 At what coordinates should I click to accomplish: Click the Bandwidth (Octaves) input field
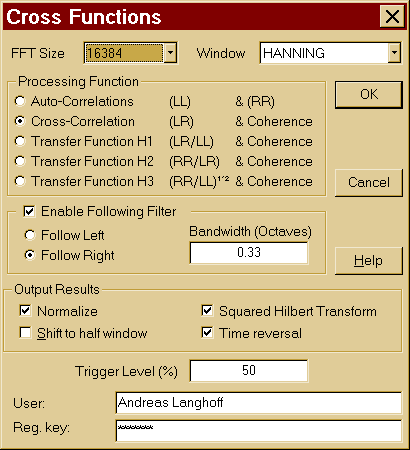(249, 252)
